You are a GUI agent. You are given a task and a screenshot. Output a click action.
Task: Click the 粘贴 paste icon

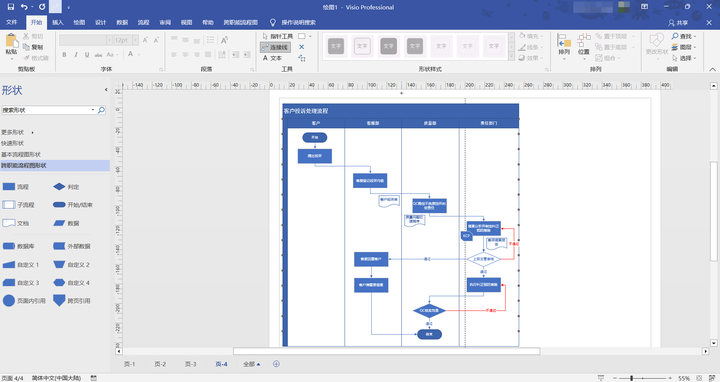point(11,41)
